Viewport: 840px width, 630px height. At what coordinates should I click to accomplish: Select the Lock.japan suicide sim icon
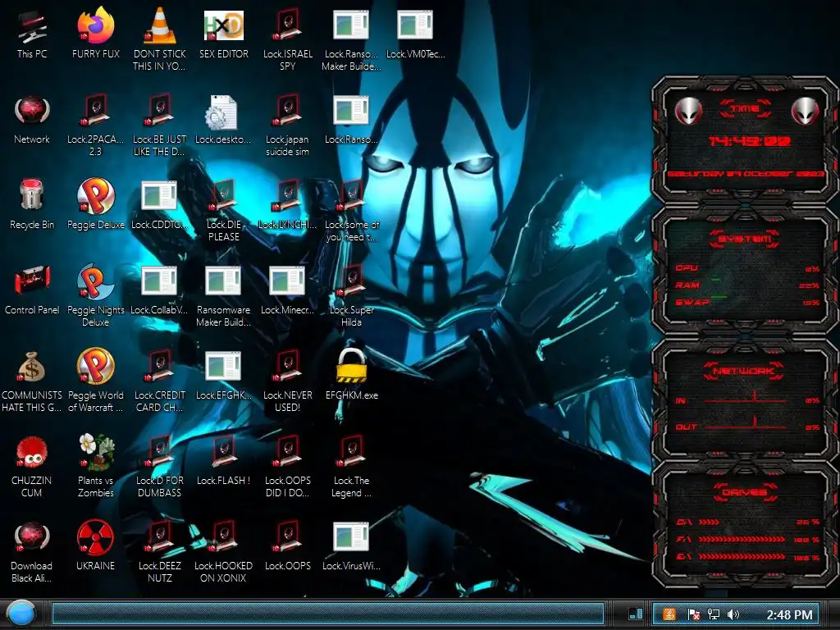pyautogui.click(x=287, y=111)
